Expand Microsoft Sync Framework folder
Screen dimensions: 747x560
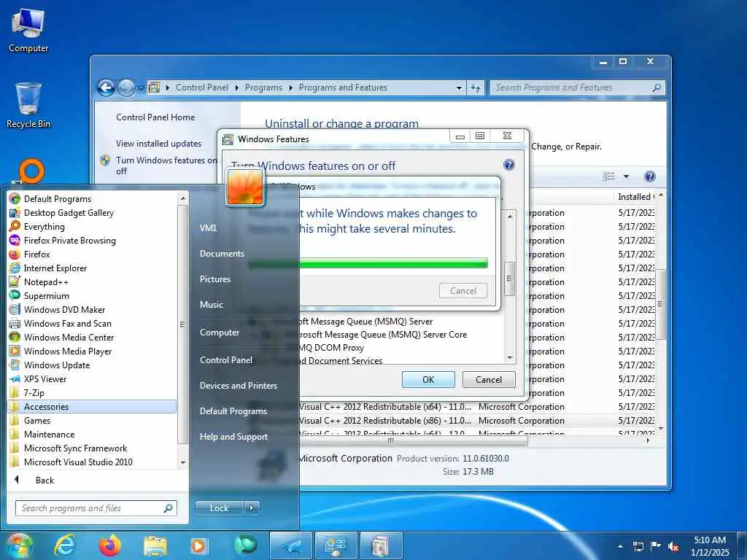75,448
